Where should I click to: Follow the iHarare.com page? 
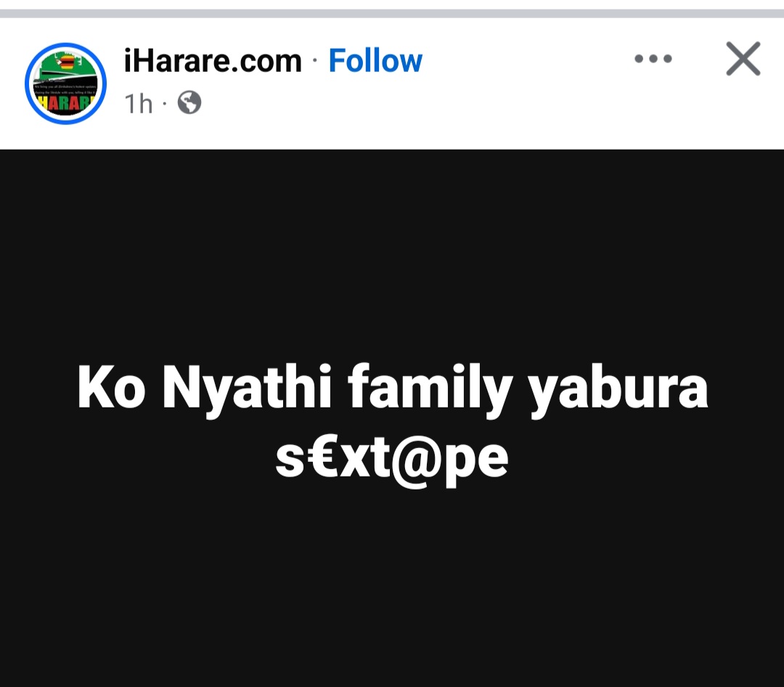click(x=375, y=61)
